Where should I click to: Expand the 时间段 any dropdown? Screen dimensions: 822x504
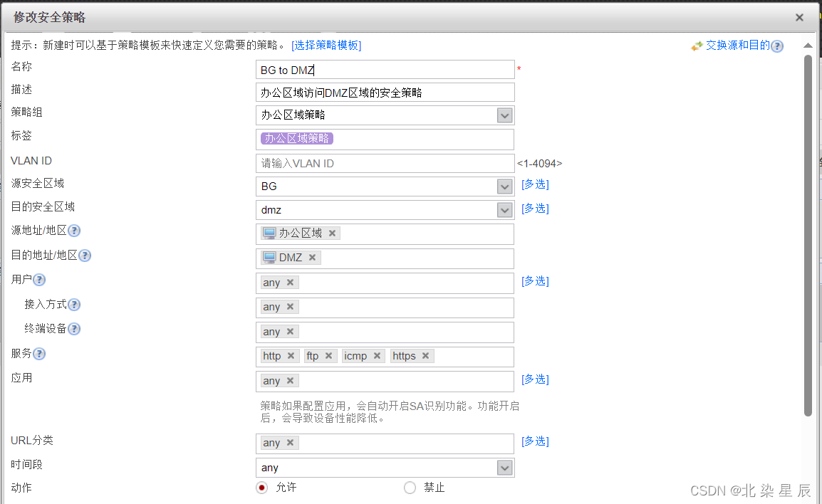click(x=504, y=468)
